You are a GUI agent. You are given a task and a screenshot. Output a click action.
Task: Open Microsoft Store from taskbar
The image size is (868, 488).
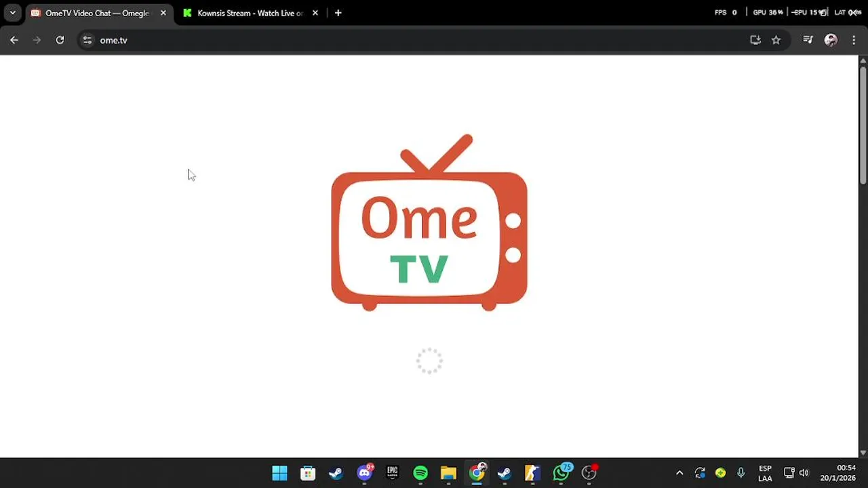pyautogui.click(x=308, y=473)
